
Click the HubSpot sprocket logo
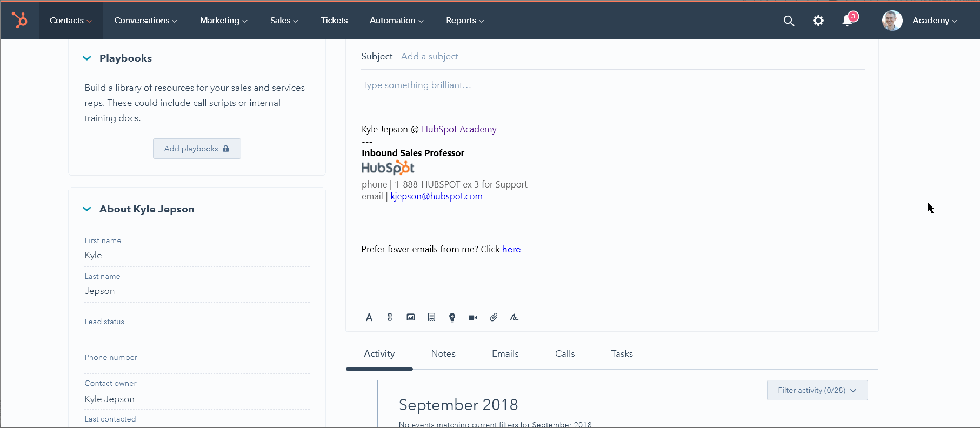click(20, 21)
